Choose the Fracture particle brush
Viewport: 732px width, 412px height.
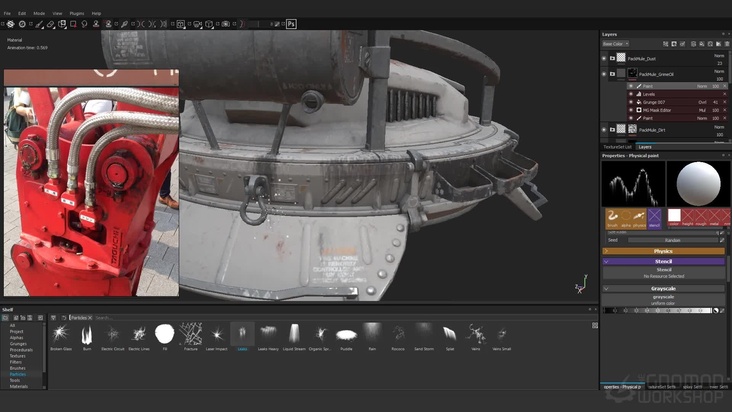(x=191, y=333)
